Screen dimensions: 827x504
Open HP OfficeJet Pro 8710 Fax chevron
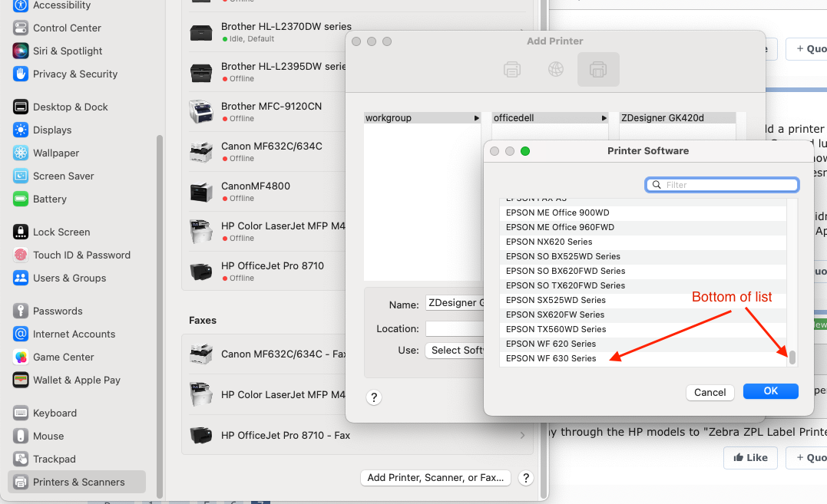[522, 436]
